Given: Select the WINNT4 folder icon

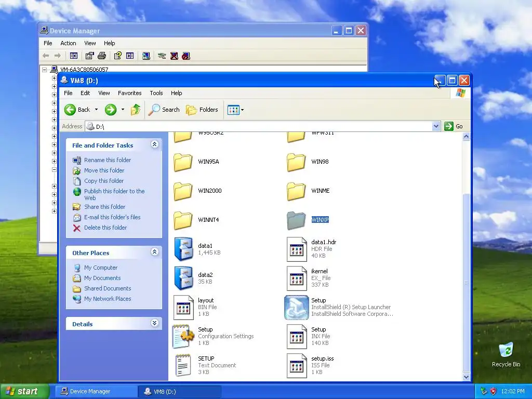Looking at the screenshot, I should (183, 220).
